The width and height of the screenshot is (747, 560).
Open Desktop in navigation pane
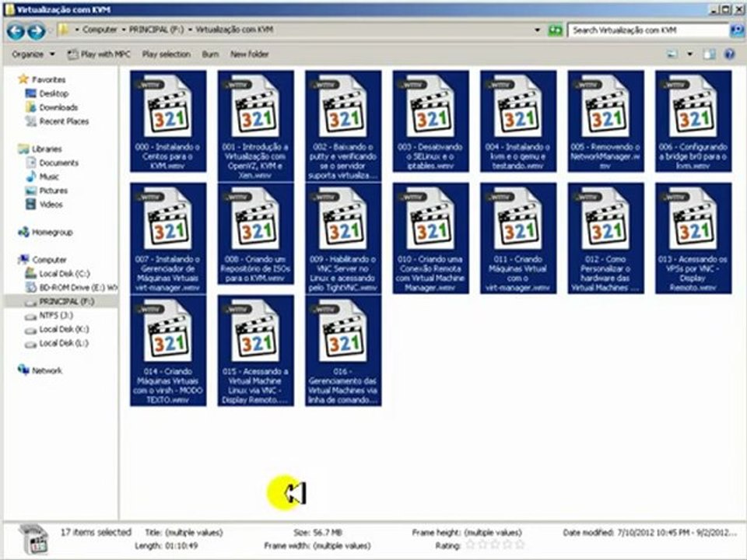[54, 93]
